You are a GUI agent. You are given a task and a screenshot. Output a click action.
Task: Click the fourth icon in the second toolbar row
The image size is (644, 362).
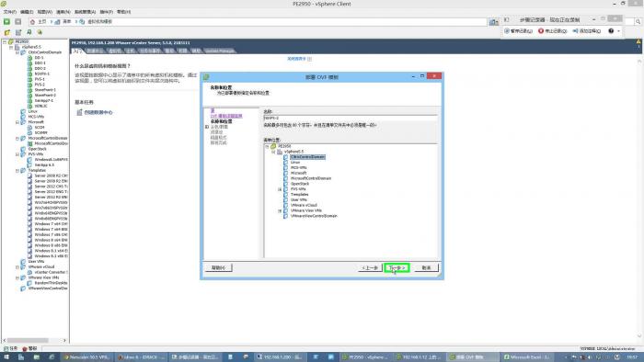click(x=40, y=32)
